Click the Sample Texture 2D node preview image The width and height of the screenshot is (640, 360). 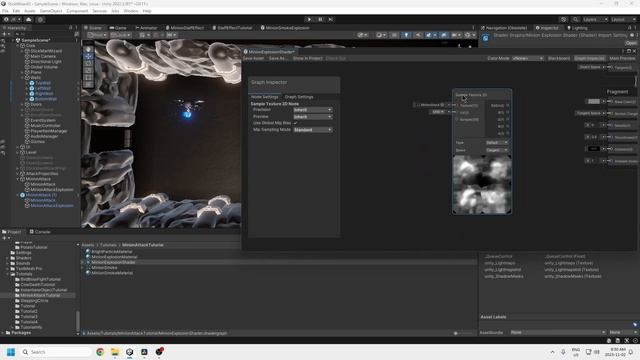[482, 184]
